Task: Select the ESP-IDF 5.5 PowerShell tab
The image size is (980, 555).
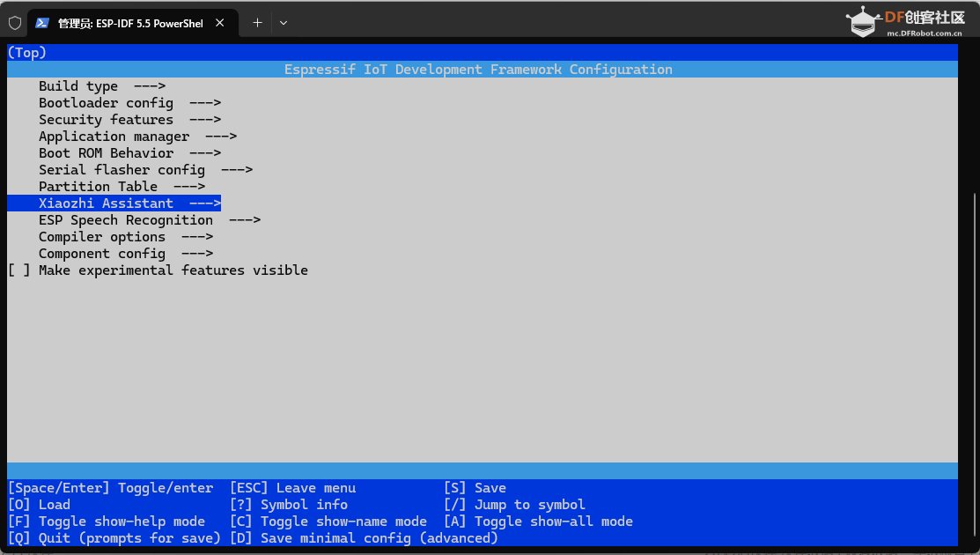Action: (130, 23)
